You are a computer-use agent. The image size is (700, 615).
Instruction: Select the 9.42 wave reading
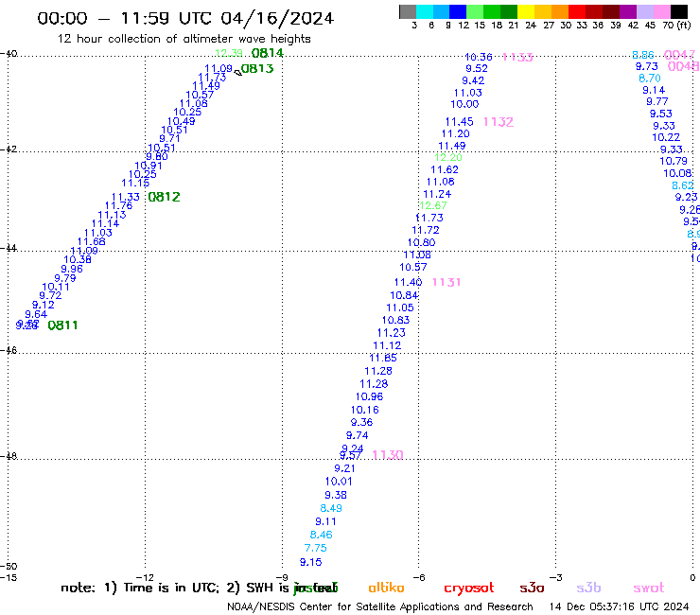pos(473,80)
